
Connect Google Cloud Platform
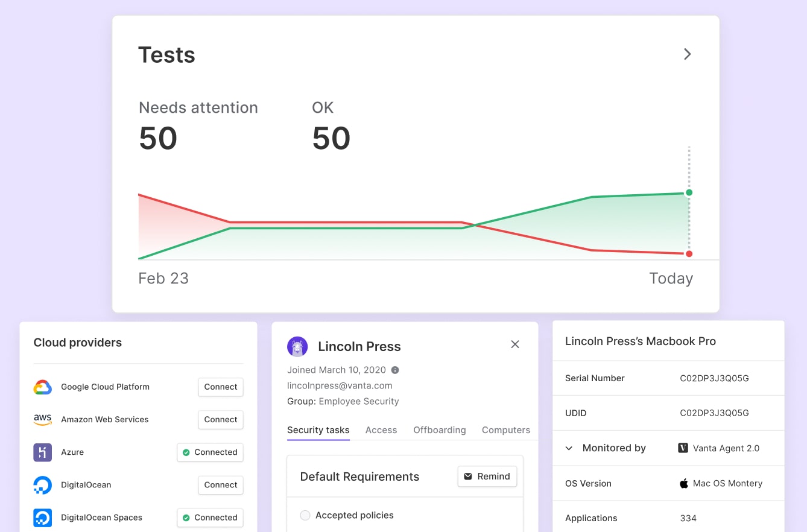(221, 387)
